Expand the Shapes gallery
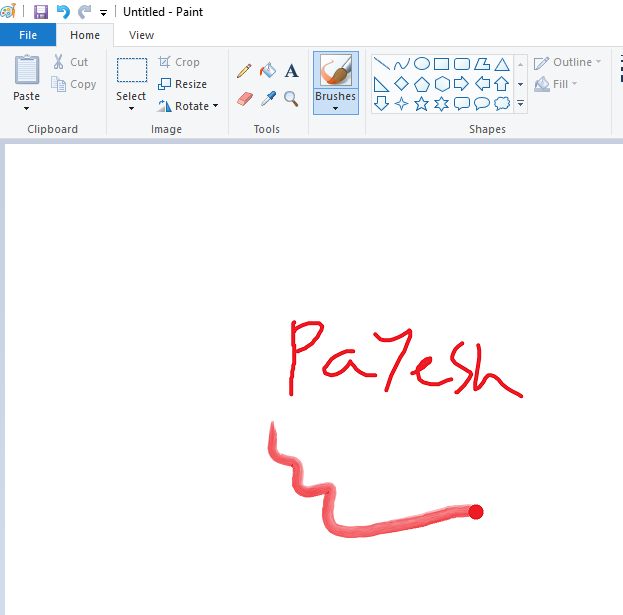This screenshot has width=623, height=615. [x=520, y=103]
